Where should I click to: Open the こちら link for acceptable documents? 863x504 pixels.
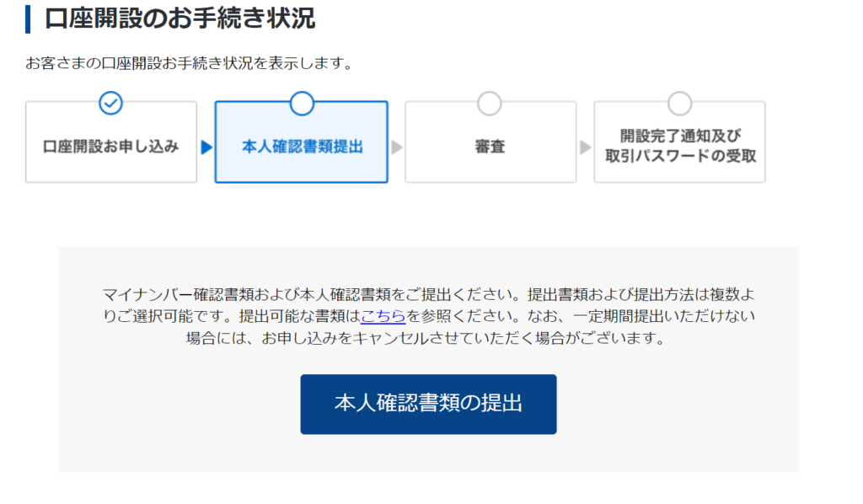click(383, 316)
